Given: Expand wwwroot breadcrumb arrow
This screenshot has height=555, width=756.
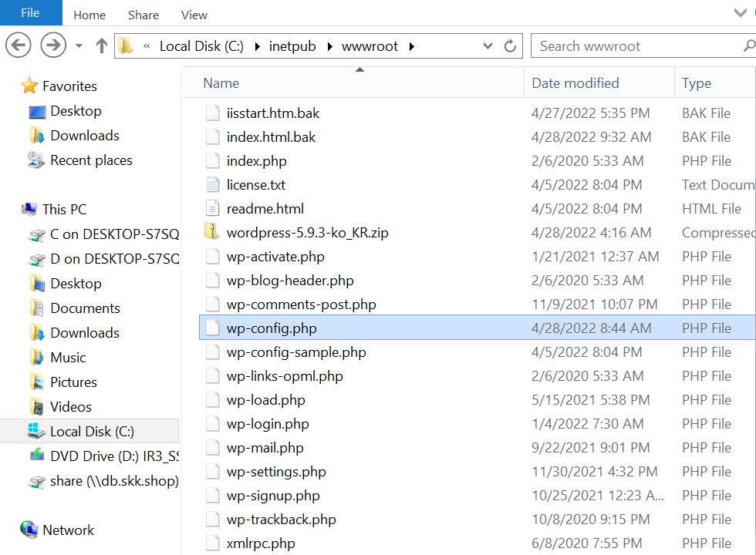Looking at the screenshot, I should click(x=411, y=46).
